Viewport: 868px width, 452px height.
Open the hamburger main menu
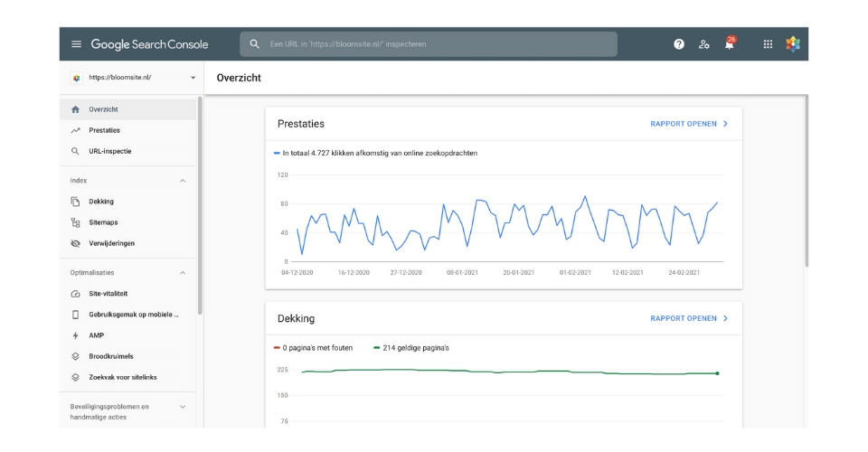pyautogui.click(x=76, y=44)
